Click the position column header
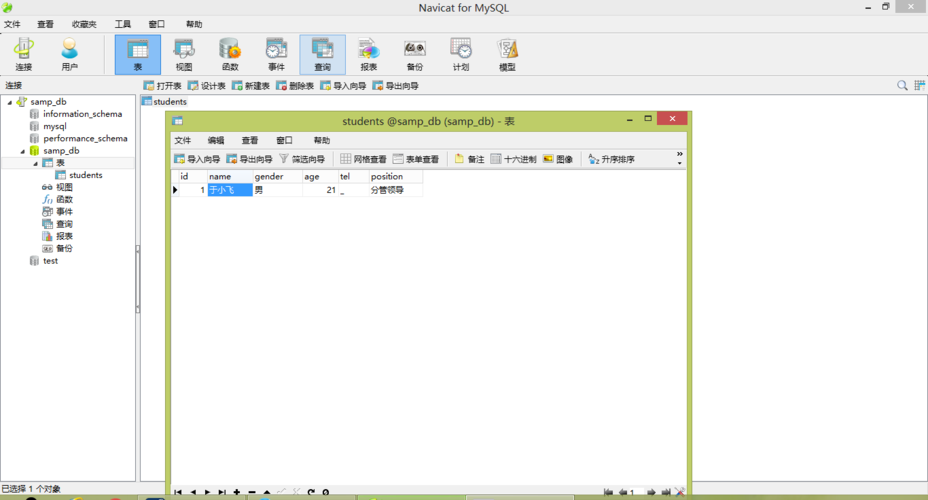This screenshot has width=928, height=500. [396, 176]
